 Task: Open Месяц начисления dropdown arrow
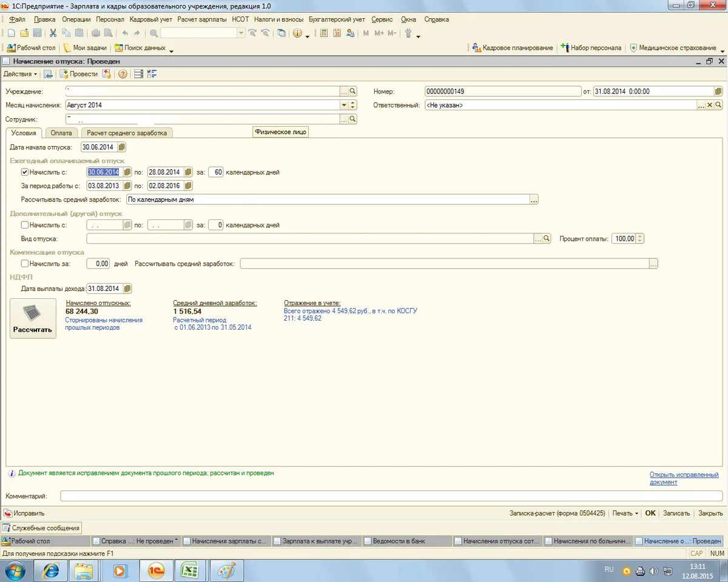coord(344,105)
